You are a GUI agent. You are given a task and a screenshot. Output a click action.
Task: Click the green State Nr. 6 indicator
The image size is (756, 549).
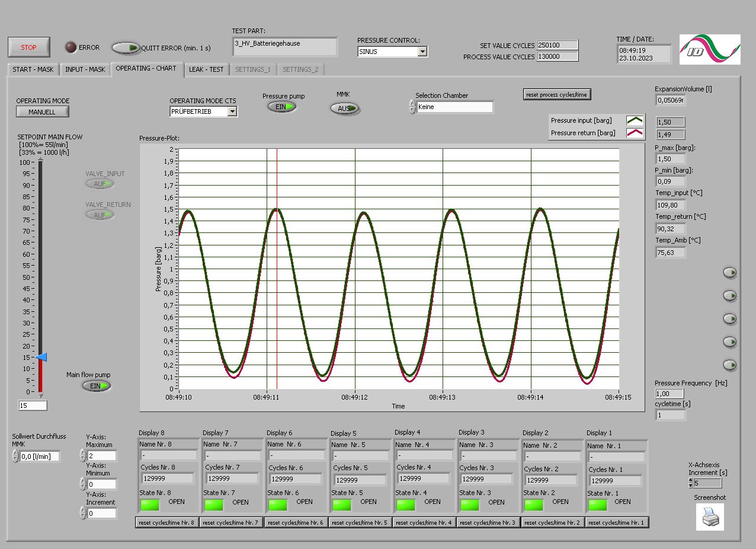[278, 505]
